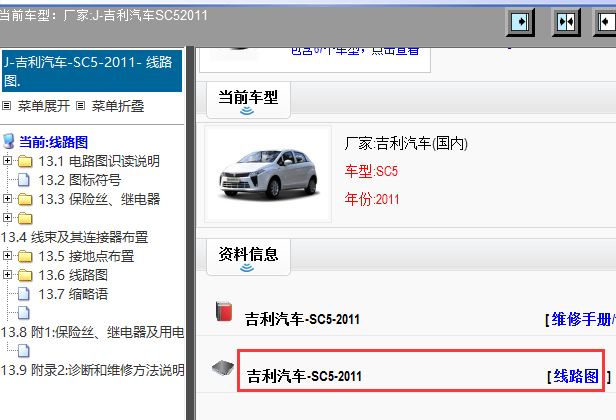Open 13.3 保险丝、继电器 tree item

coord(99,199)
